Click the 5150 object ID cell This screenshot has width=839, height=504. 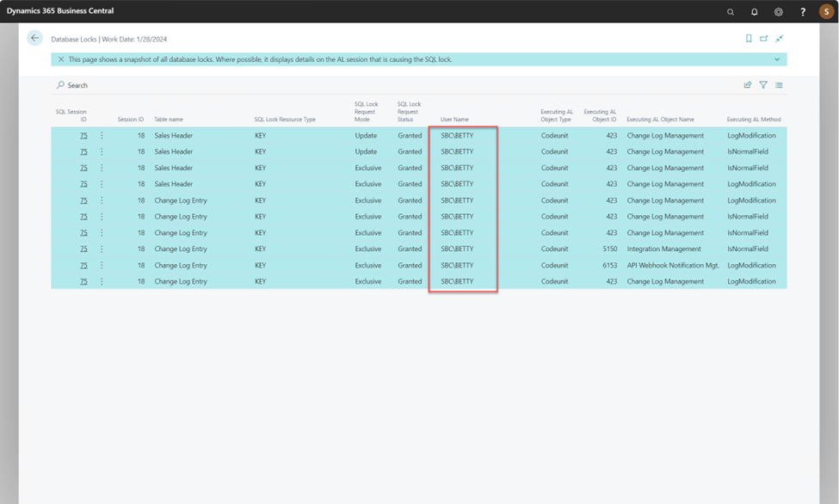609,249
